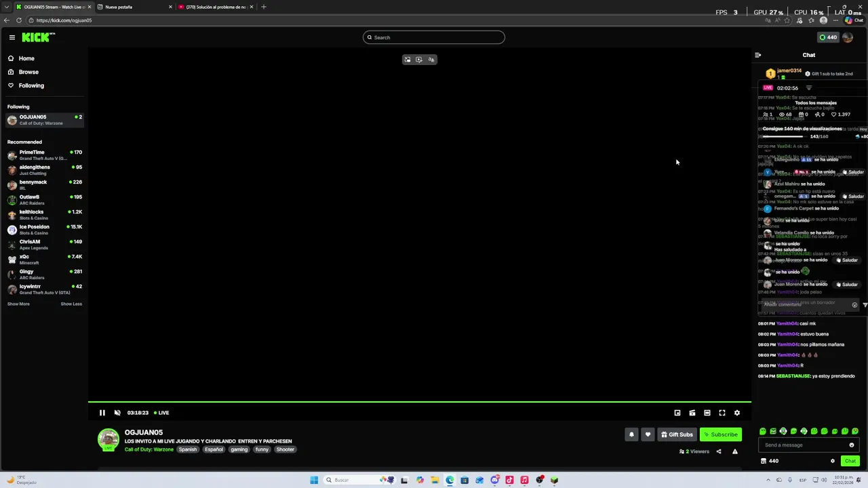Open Microsoft Edge from taskbar
The height and width of the screenshot is (488, 868).
(450, 480)
